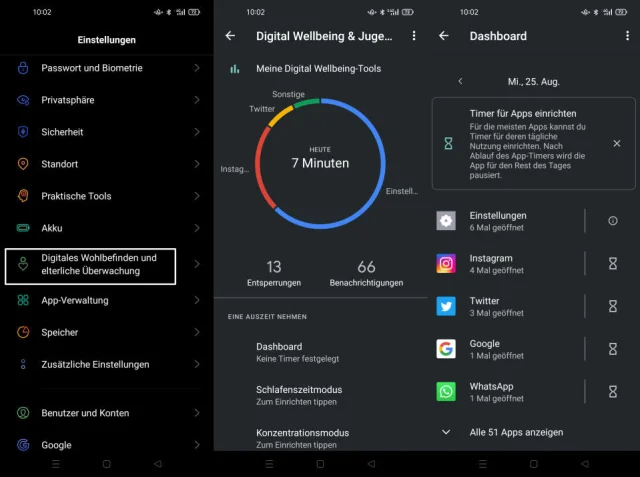Expand Alle 51 Apps anzeigen chevron
Screen dimensions: 640x477
[446, 432]
